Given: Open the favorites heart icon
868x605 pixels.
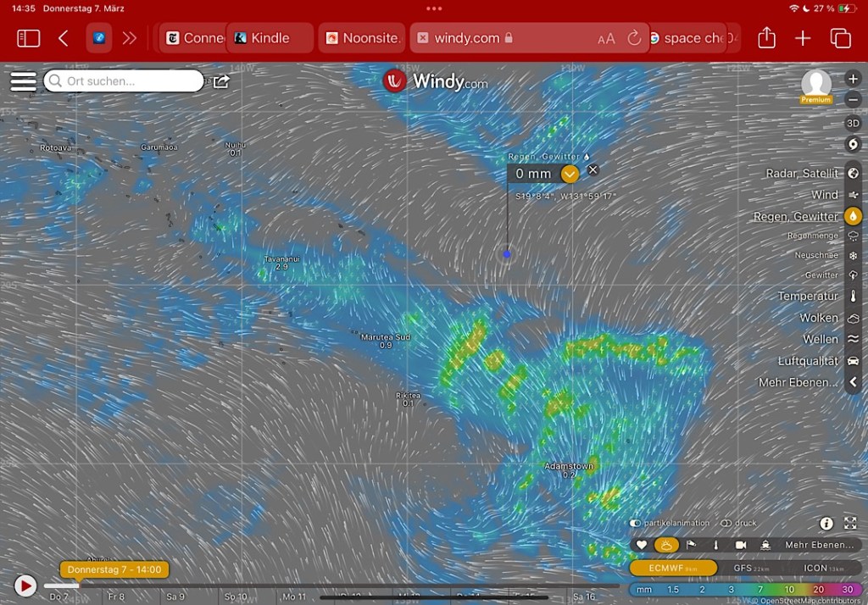Looking at the screenshot, I should (x=642, y=545).
